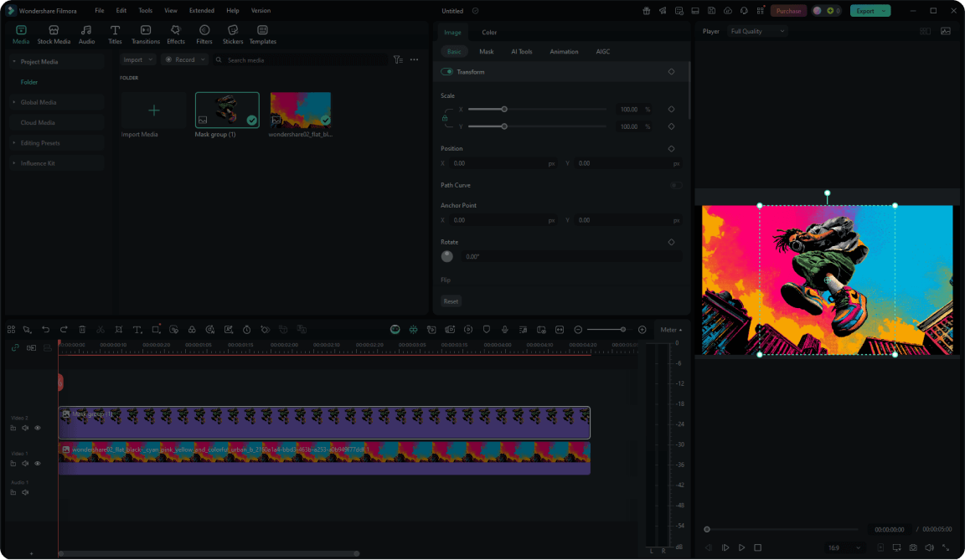Undo the last action in the timeline toolbar
The height and width of the screenshot is (560, 965).
(x=45, y=330)
